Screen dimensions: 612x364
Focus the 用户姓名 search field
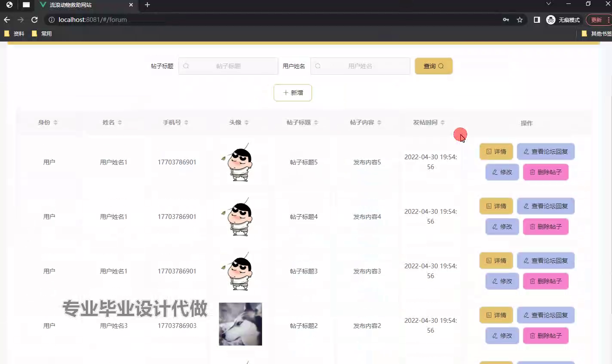point(360,66)
